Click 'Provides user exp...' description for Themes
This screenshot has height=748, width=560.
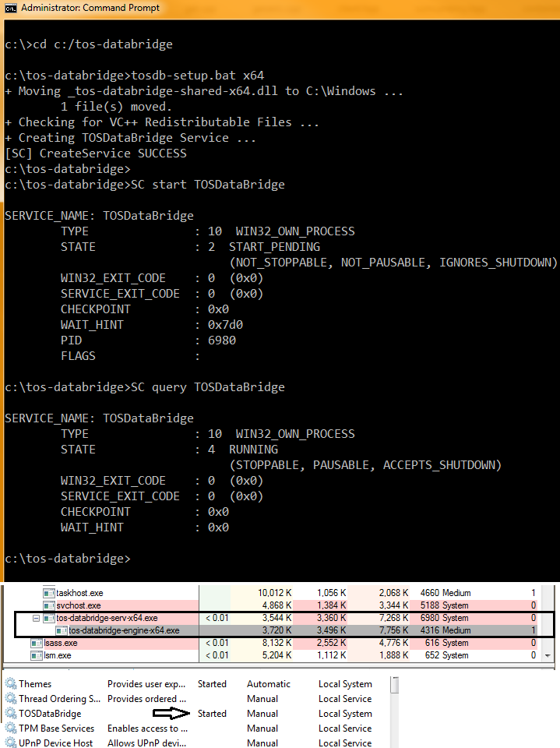[146, 683]
